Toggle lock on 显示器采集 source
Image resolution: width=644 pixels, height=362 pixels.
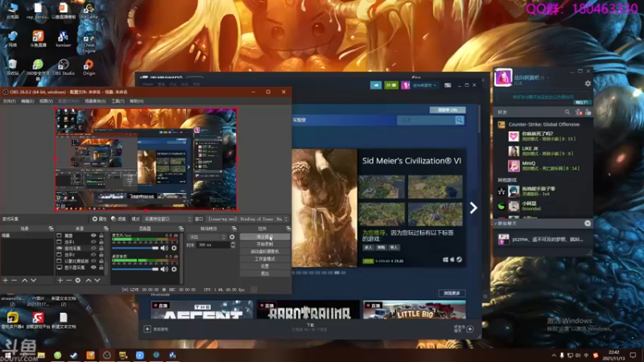click(101, 268)
